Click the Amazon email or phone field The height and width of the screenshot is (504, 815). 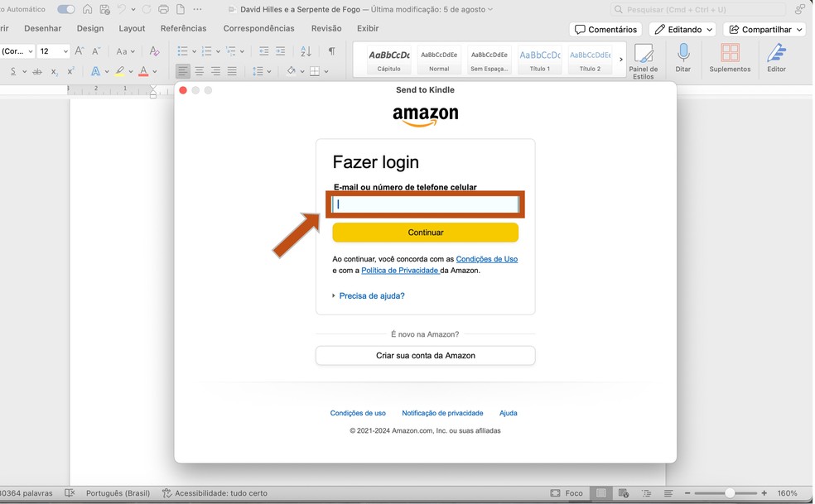coord(425,204)
